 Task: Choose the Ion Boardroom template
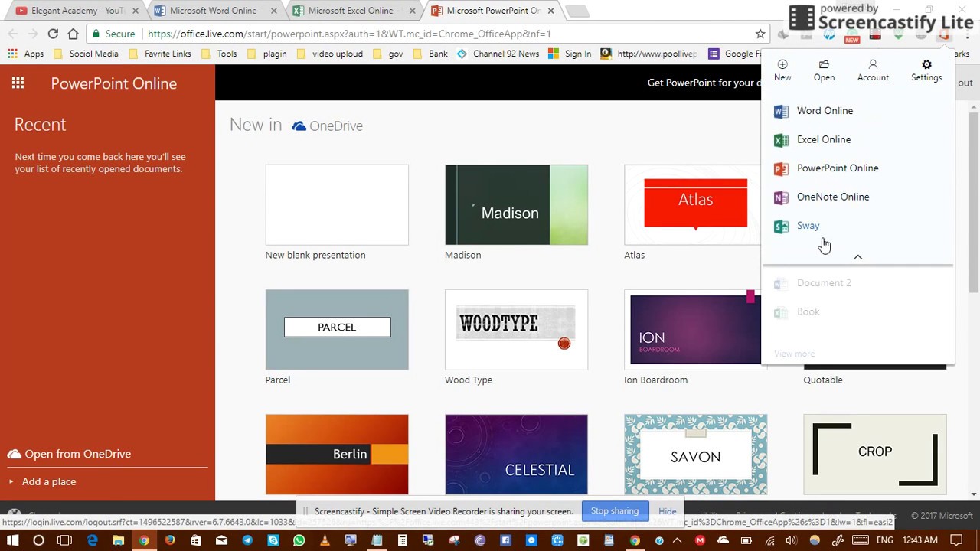(693, 330)
